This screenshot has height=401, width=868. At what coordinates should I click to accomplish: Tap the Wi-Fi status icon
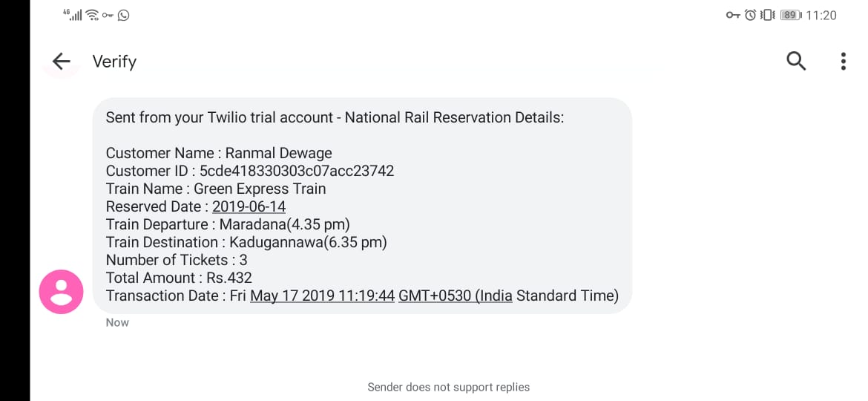pos(93,15)
